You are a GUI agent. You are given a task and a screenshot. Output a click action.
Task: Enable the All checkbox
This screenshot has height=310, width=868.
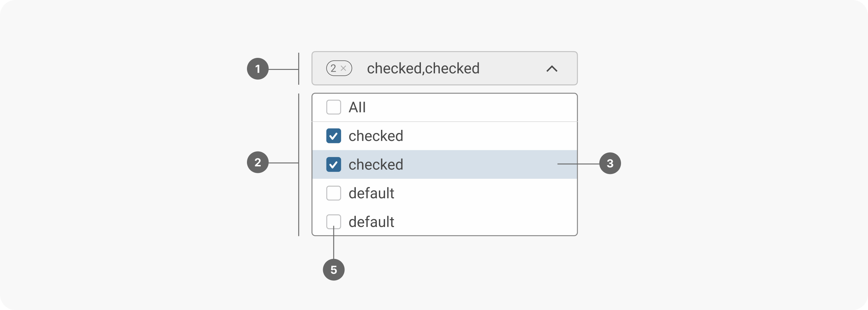click(x=333, y=107)
